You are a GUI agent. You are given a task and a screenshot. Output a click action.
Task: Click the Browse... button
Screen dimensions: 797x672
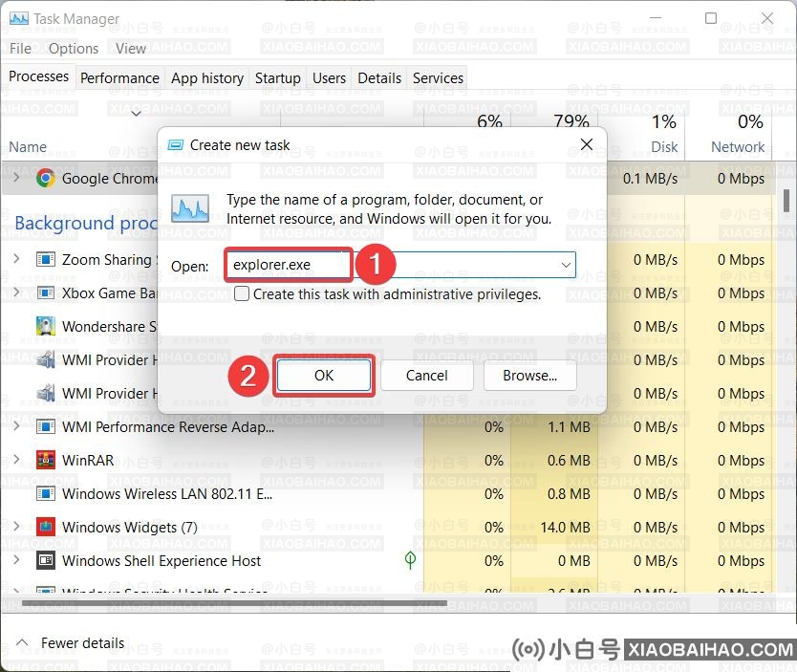pos(530,375)
